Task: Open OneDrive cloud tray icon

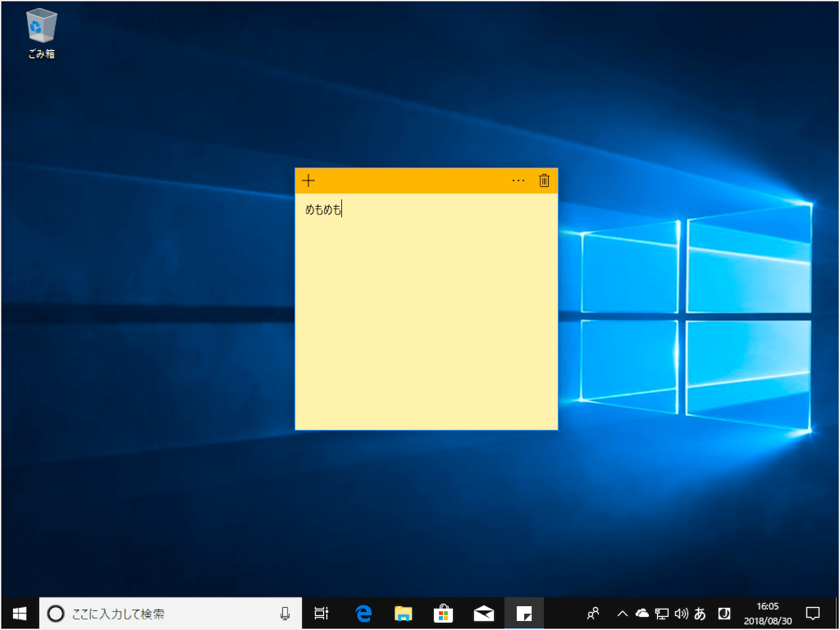Action: point(642,614)
